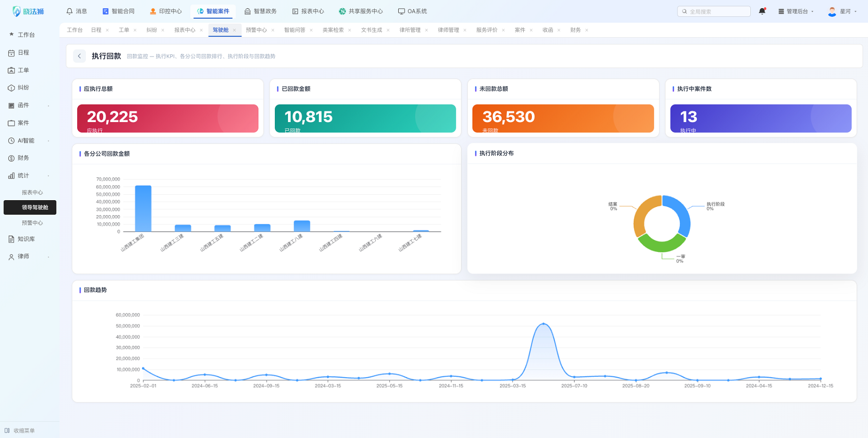868x438 pixels.
Task: Click the AI智能 clock icon in sidebar
Action: (x=12, y=141)
